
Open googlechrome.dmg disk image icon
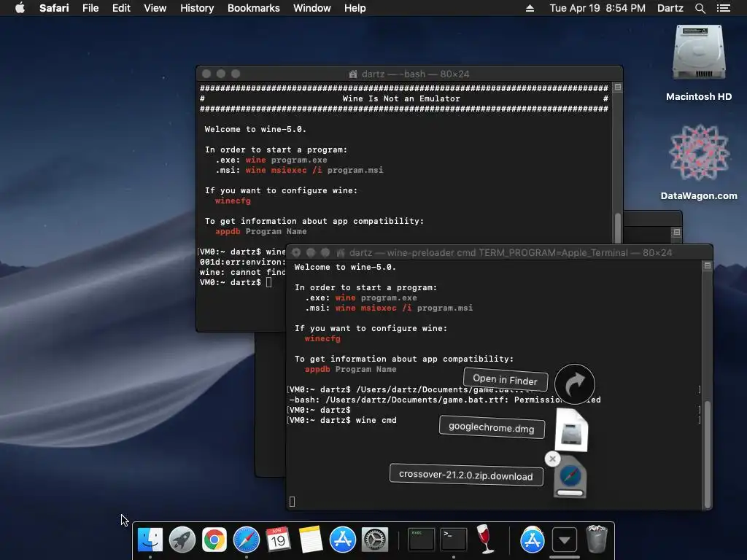571,430
